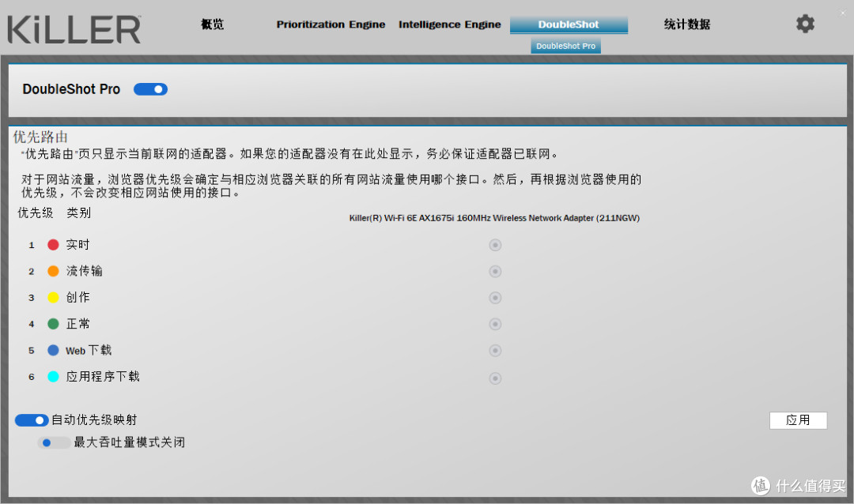The image size is (854, 504).
Task: Click the 优先级 column header
Action: coord(35,213)
